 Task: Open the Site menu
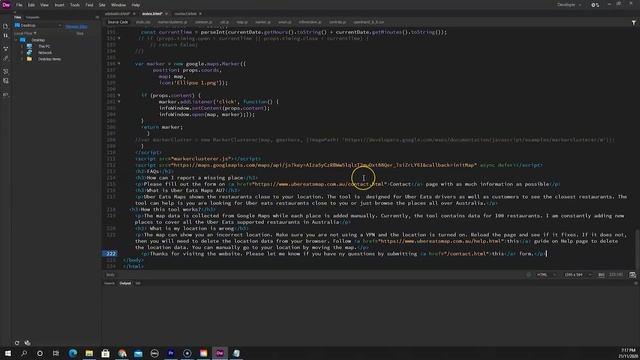[x=102, y=5]
